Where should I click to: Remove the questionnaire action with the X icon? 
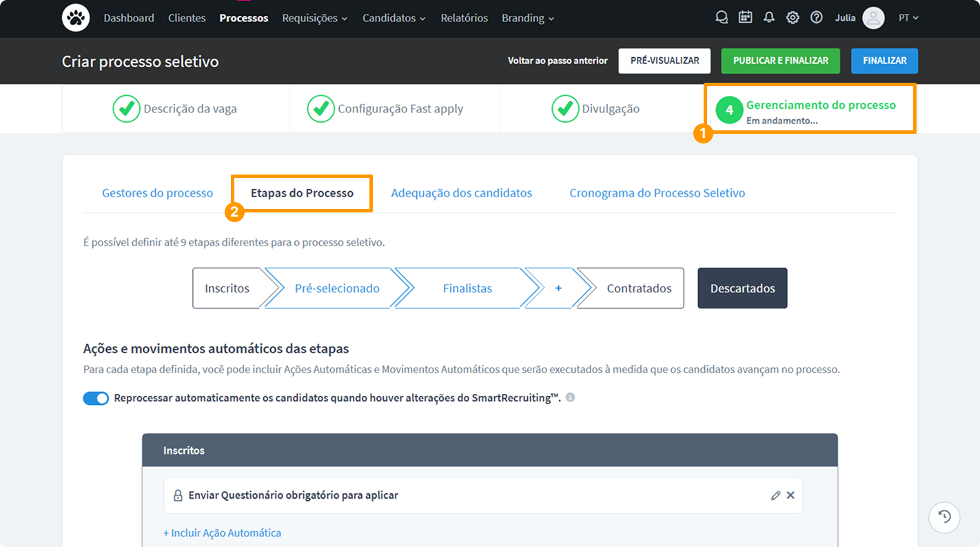tap(790, 495)
